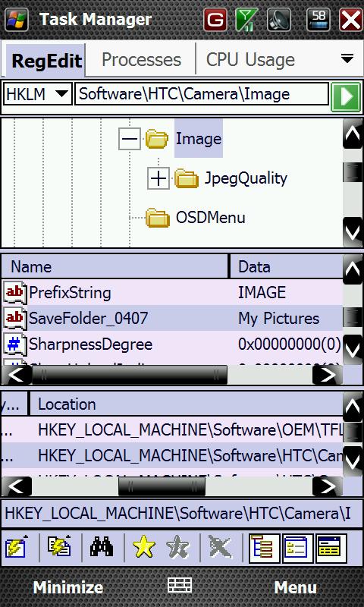
Task: Click the location list scroll left arrow
Action: pyautogui.click(x=17, y=486)
